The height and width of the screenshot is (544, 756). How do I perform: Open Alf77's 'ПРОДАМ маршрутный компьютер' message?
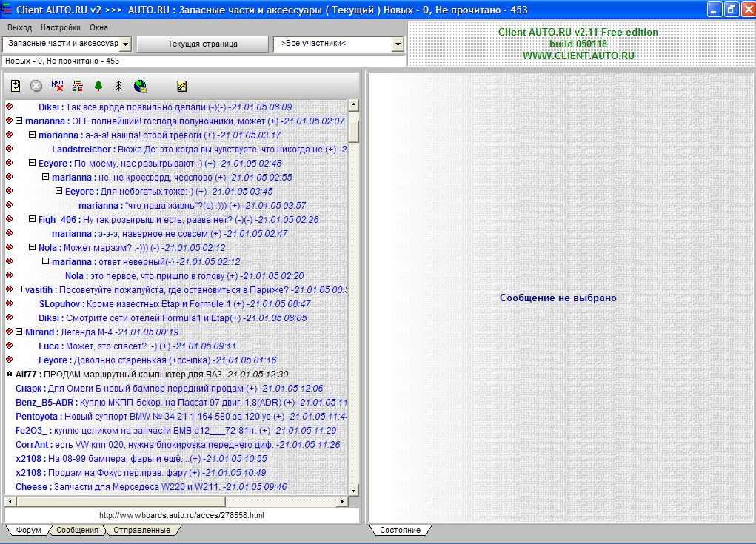(x=152, y=375)
